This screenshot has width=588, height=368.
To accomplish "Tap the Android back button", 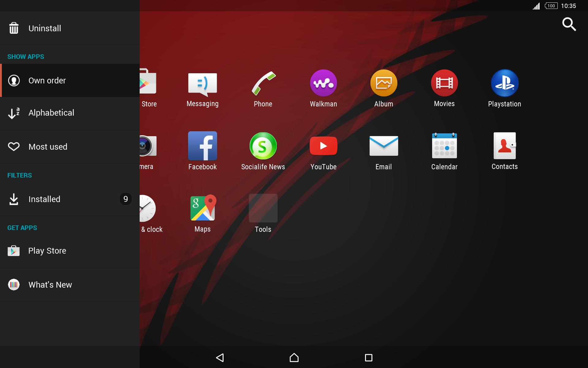I will (x=220, y=358).
